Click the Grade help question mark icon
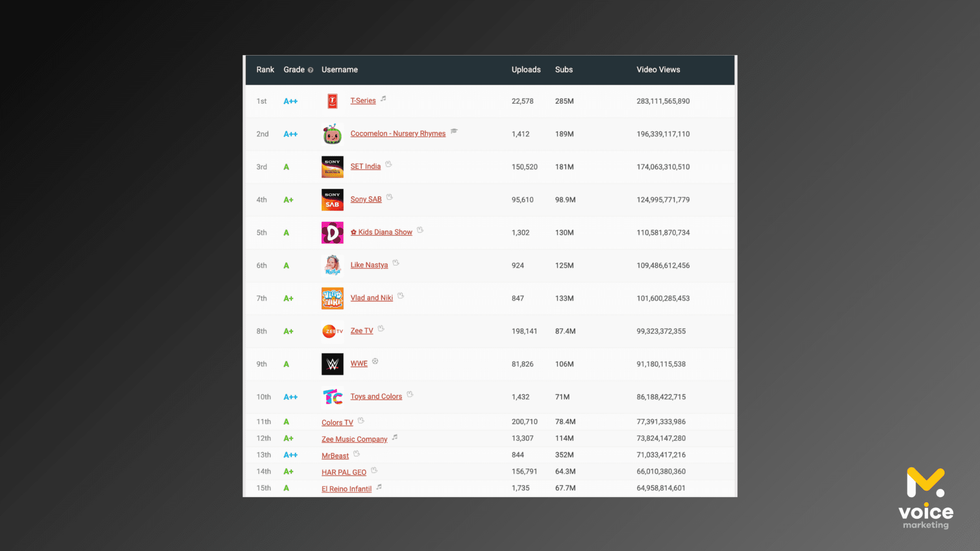 (310, 70)
